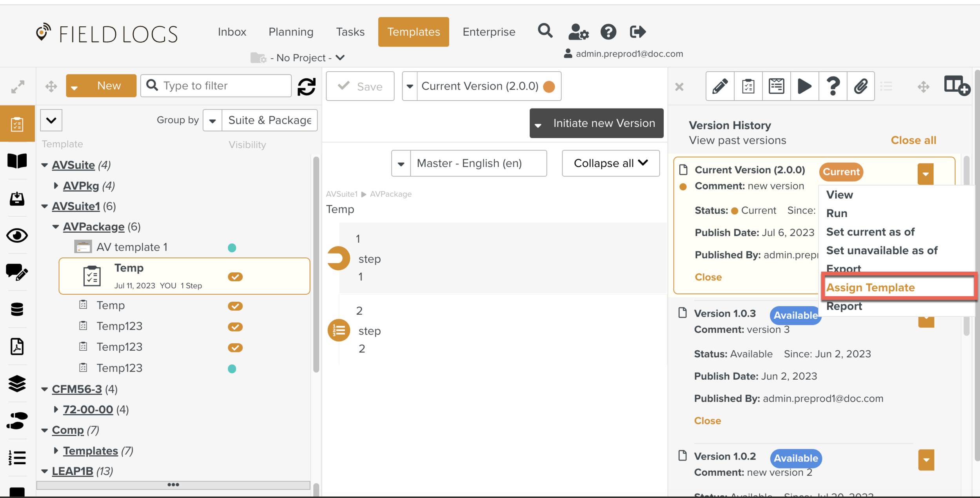The height and width of the screenshot is (498, 980).
Task: Click the logout arrow icon in header
Action: (x=637, y=32)
